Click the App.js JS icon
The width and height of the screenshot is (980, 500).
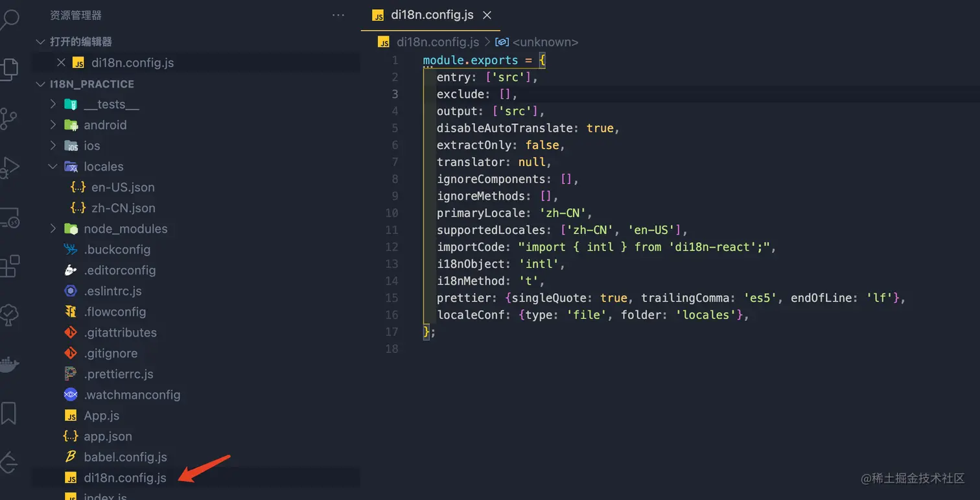point(71,416)
